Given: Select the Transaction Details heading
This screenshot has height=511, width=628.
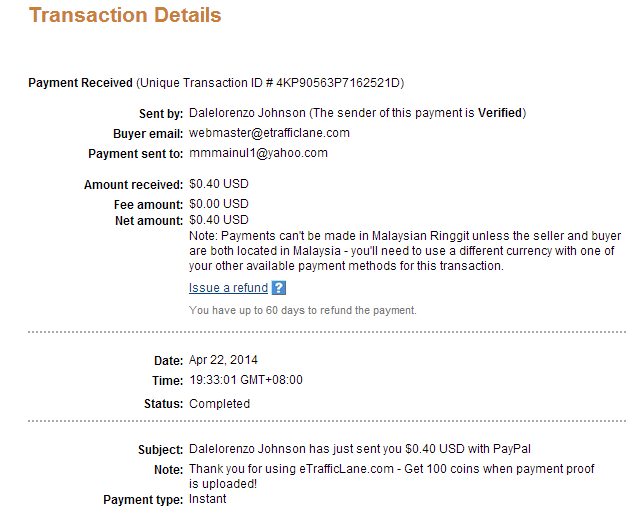Looking at the screenshot, I should (x=125, y=15).
